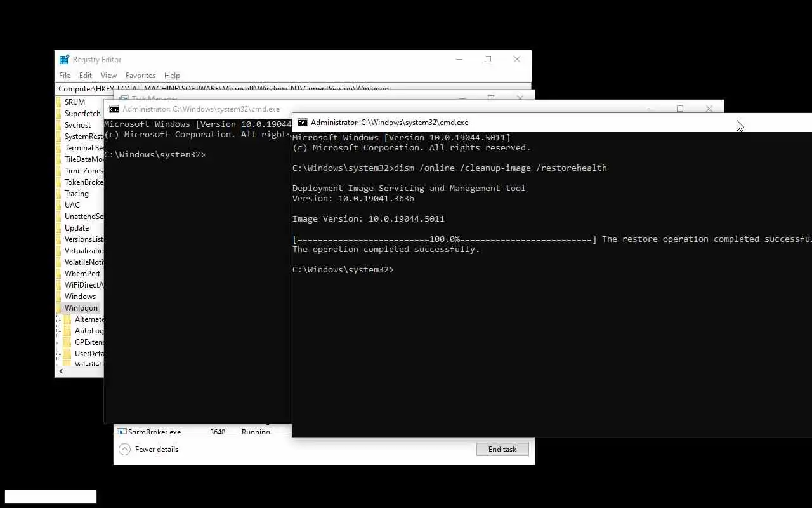Viewport: 812px width, 508px height.
Task: Click the folder icon next to Tracing key
Action: tap(59, 194)
